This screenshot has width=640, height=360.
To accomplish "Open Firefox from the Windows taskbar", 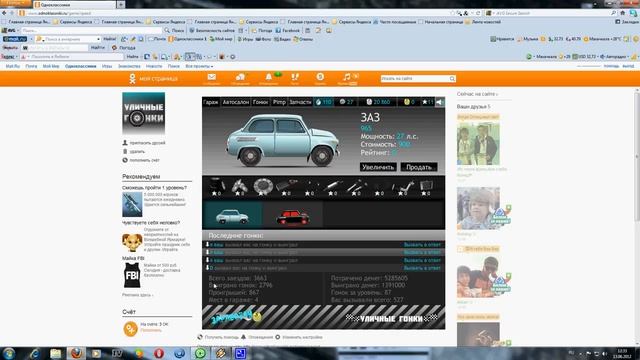I will coord(76,353).
